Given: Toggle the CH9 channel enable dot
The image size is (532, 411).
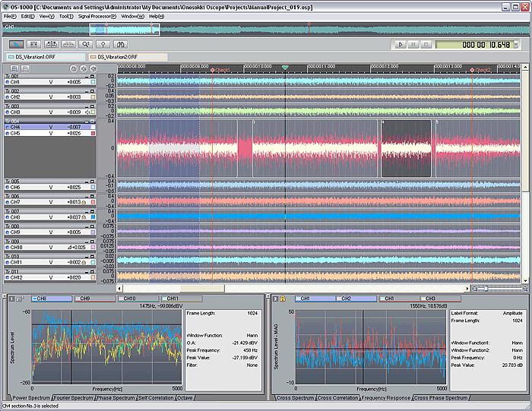Looking at the screenshot, I should tap(7, 232).
